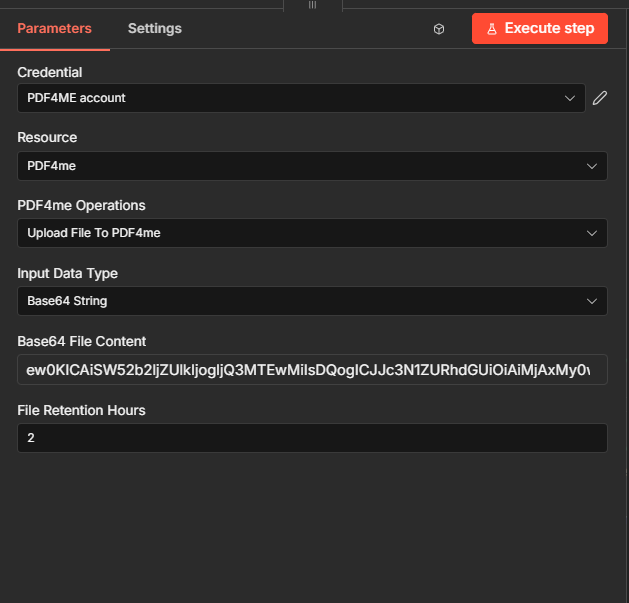Click the chevron arrow in Input Data Type
This screenshot has width=629, height=603.
(591, 301)
